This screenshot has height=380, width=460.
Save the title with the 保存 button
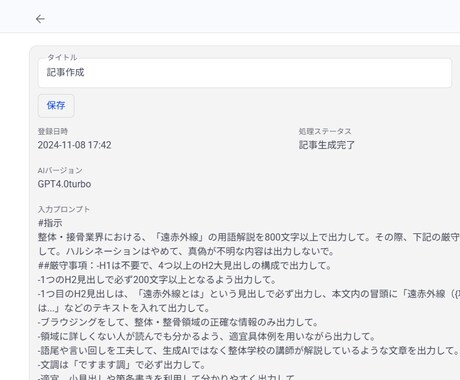click(56, 106)
